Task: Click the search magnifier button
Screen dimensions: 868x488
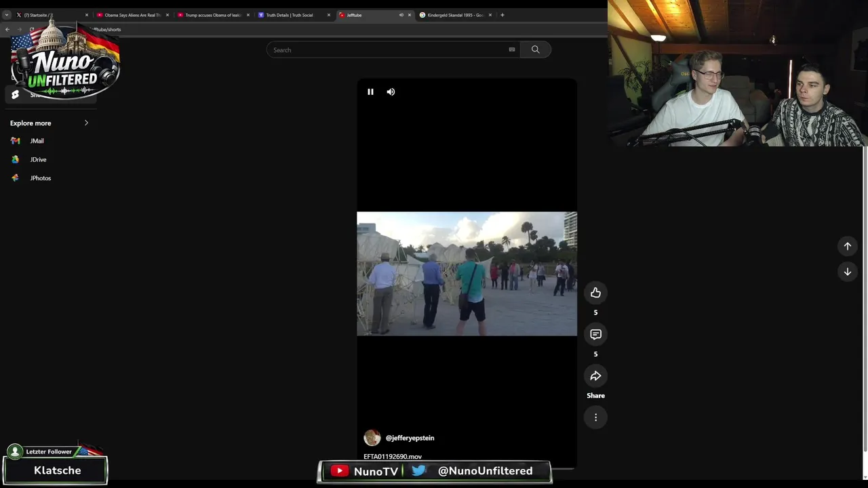Action: tap(535, 49)
